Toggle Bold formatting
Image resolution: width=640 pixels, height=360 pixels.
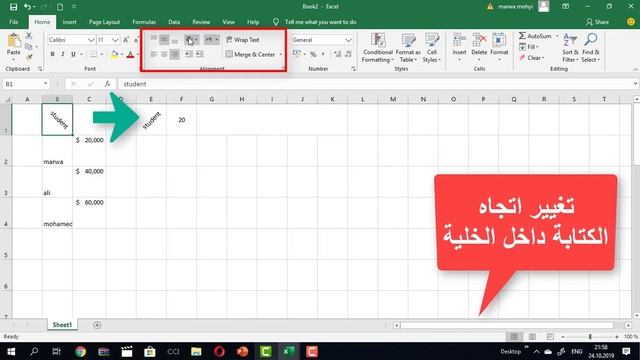(x=52, y=54)
